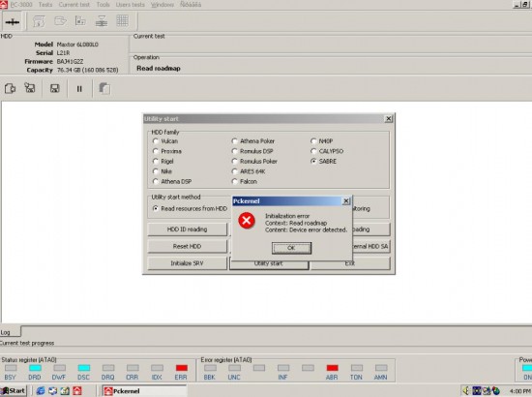Click the 4:00 PM taskbar clock
The width and height of the screenshot is (532, 397).
(x=520, y=391)
